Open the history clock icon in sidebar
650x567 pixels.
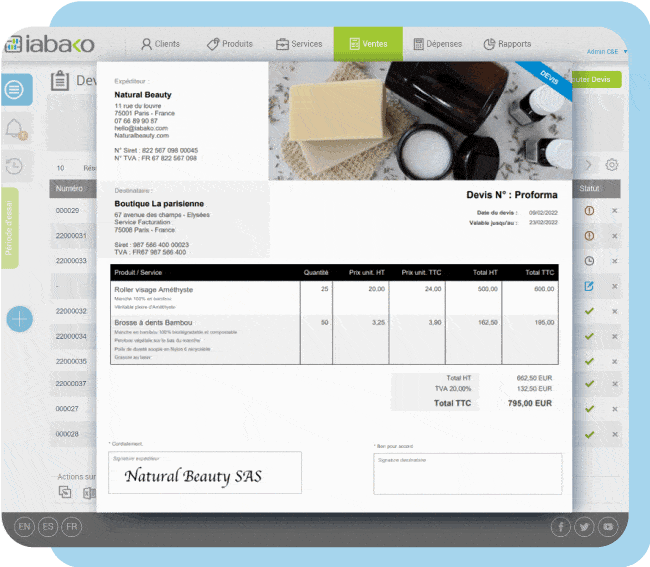pos(14,166)
